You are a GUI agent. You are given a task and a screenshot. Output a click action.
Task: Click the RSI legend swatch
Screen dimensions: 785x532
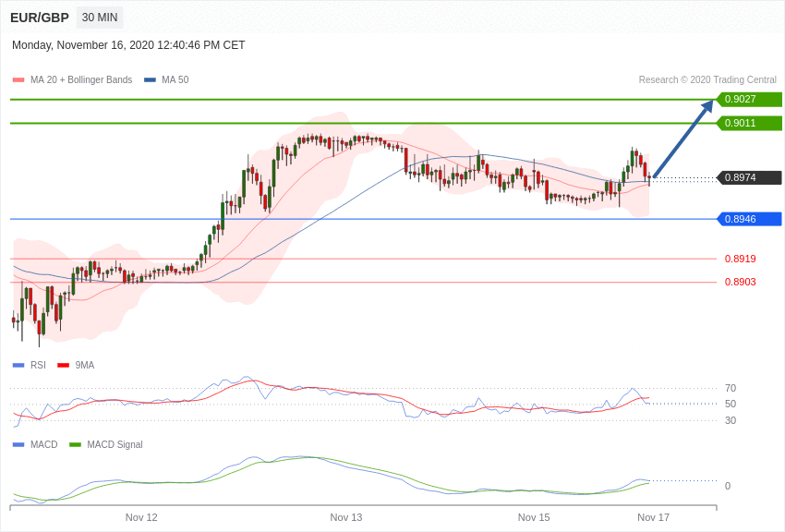[18, 366]
